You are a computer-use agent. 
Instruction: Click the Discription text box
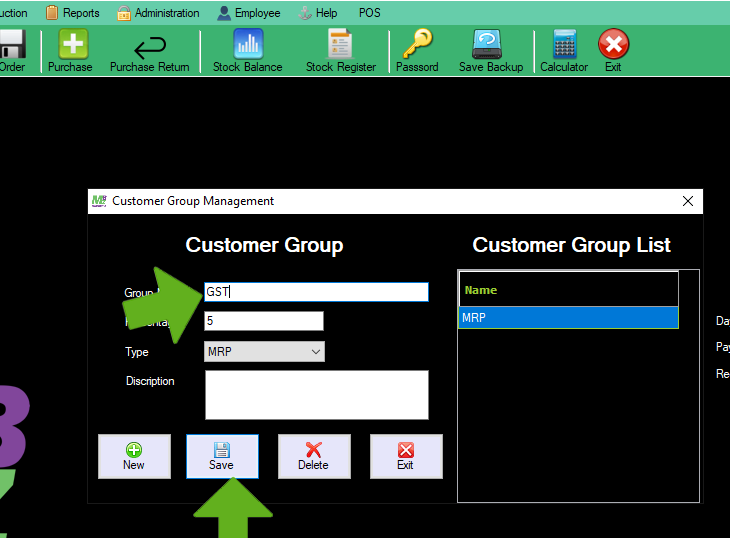(316, 395)
